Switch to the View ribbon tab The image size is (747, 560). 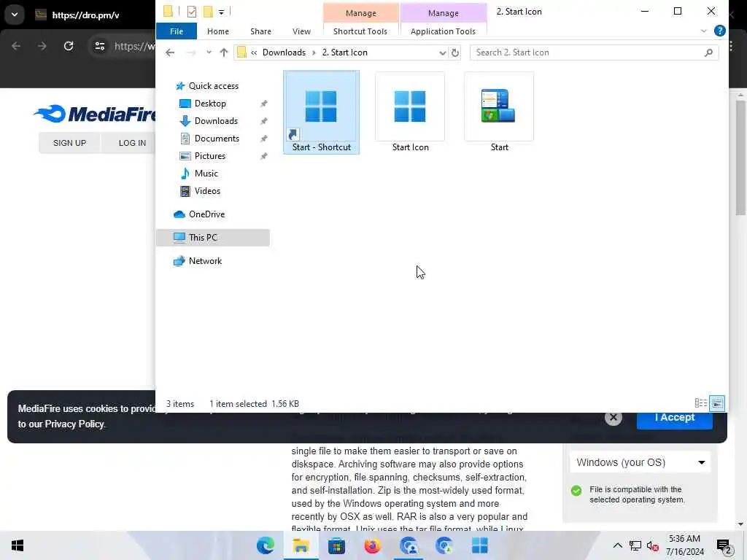tap(301, 31)
